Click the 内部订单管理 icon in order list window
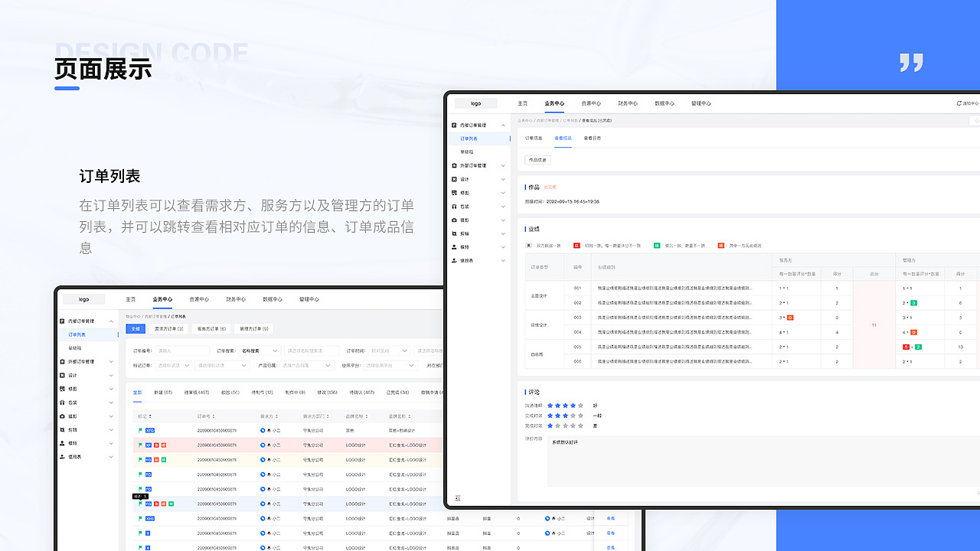This screenshot has height=551, width=980. tap(62, 321)
